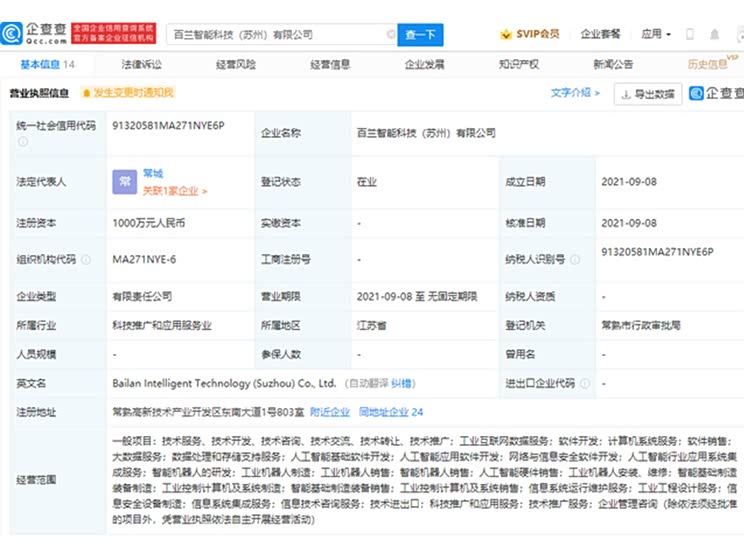Click the 导出数据 button
Screen dimensions: 744x558
(x=648, y=94)
